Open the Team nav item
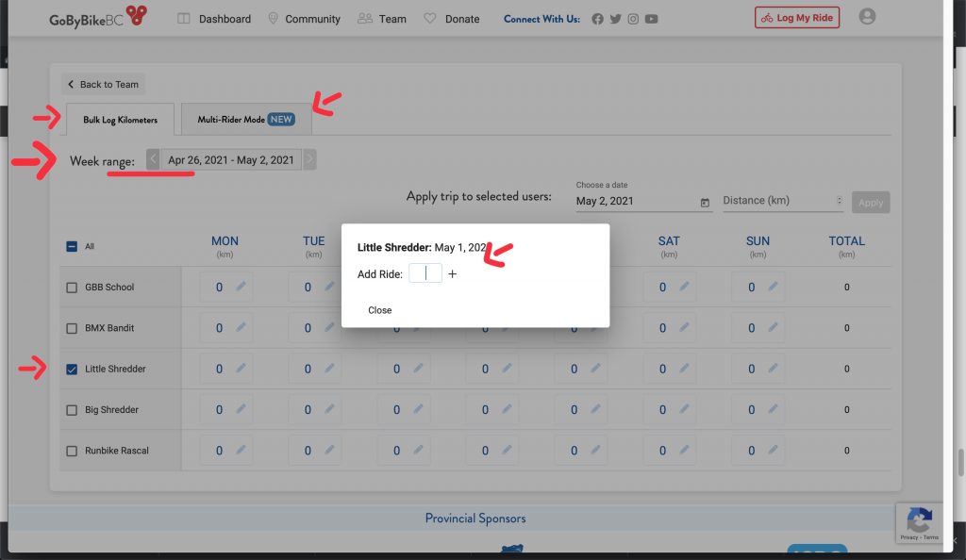This screenshot has height=560, width=966. coord(382,19)
